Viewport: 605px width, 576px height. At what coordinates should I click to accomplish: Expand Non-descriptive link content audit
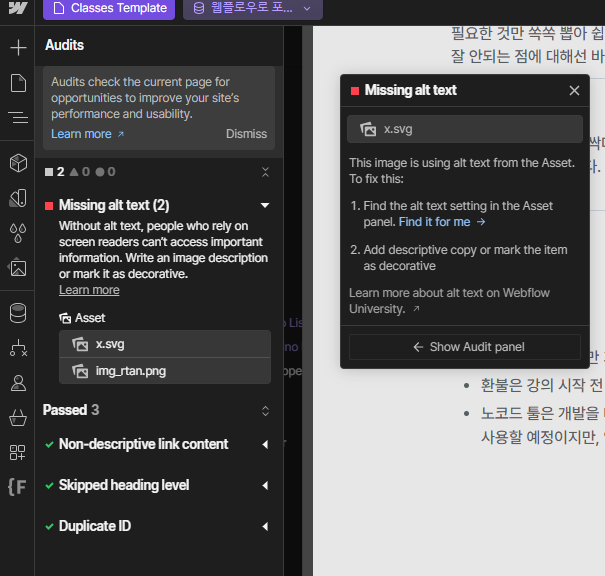[x=265, y=444]
